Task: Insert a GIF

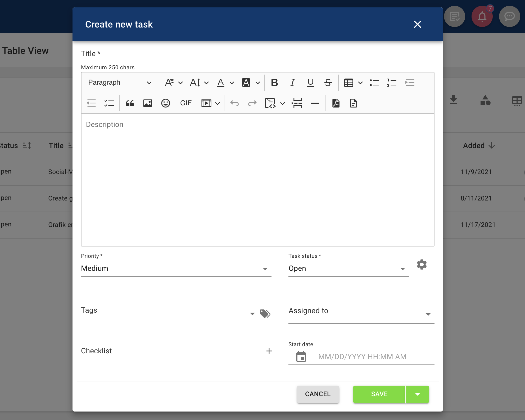Action: (x=186, y=103)
